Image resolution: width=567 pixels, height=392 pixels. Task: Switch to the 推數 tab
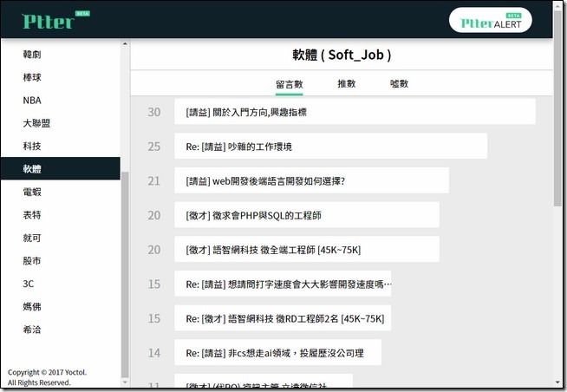click(x=346, y=84)
